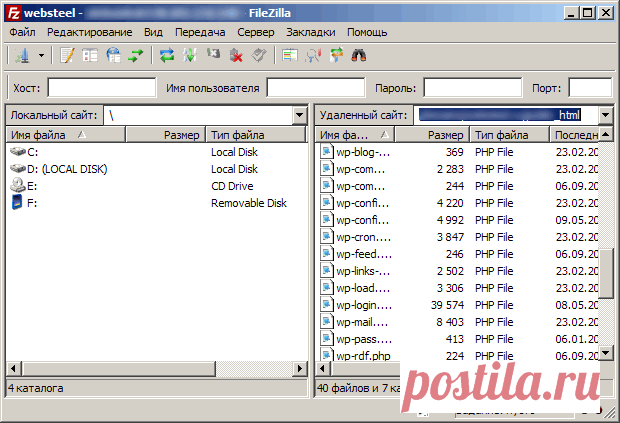Open the Передача menu
Image resolution: width=620 pixels, height=423 pixels.
coord(200,32)
